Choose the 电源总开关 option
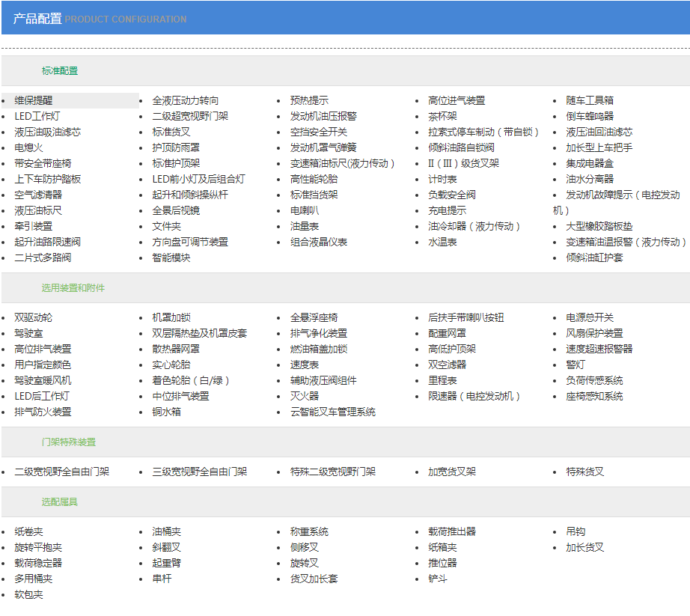This screenshot has width=690, height=616. tap(590, 317)
